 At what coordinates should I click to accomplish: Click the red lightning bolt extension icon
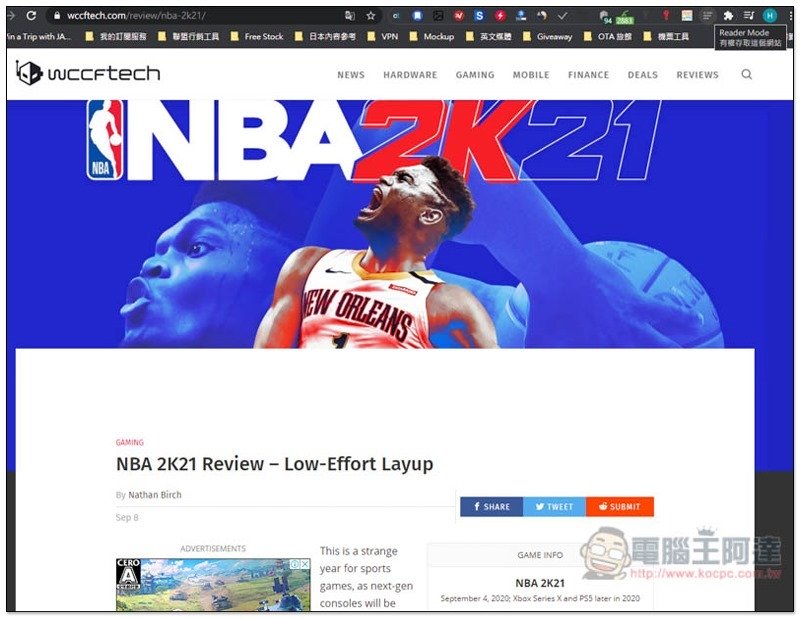point(500,16)
